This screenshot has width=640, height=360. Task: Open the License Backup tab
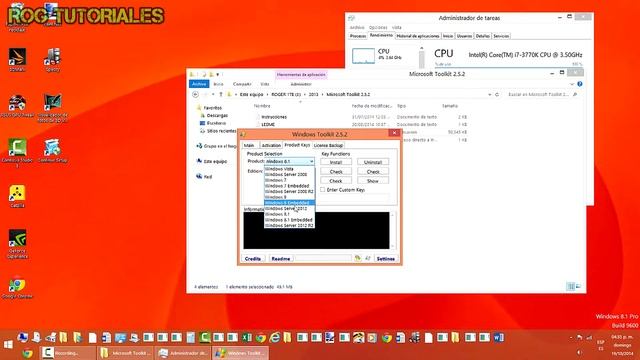328,145
